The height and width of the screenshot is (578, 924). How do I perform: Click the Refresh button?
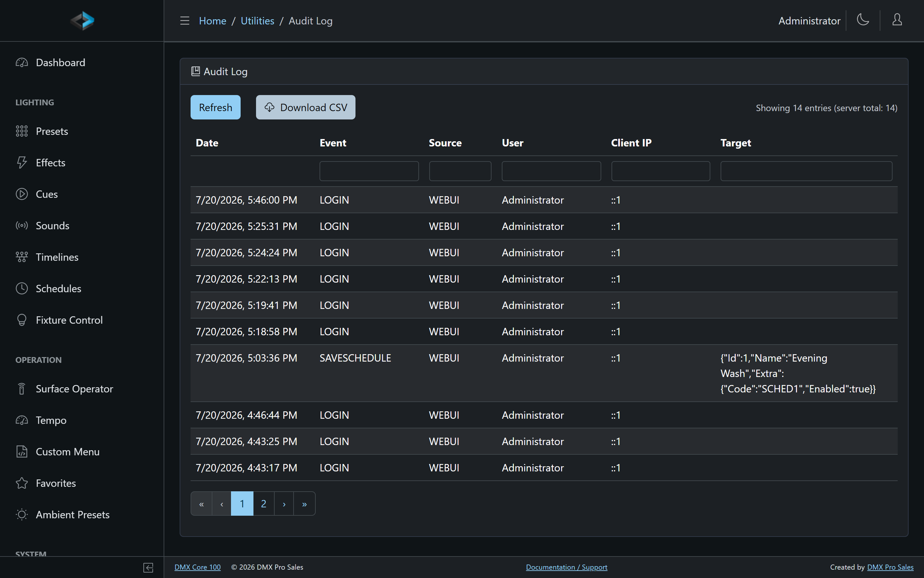click(x=215, y=108)
